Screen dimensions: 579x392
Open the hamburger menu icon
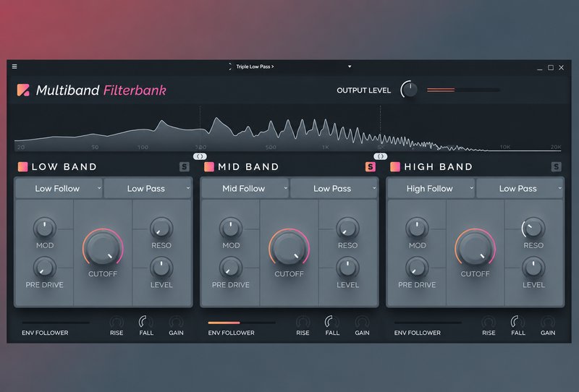tap(14, 67)
